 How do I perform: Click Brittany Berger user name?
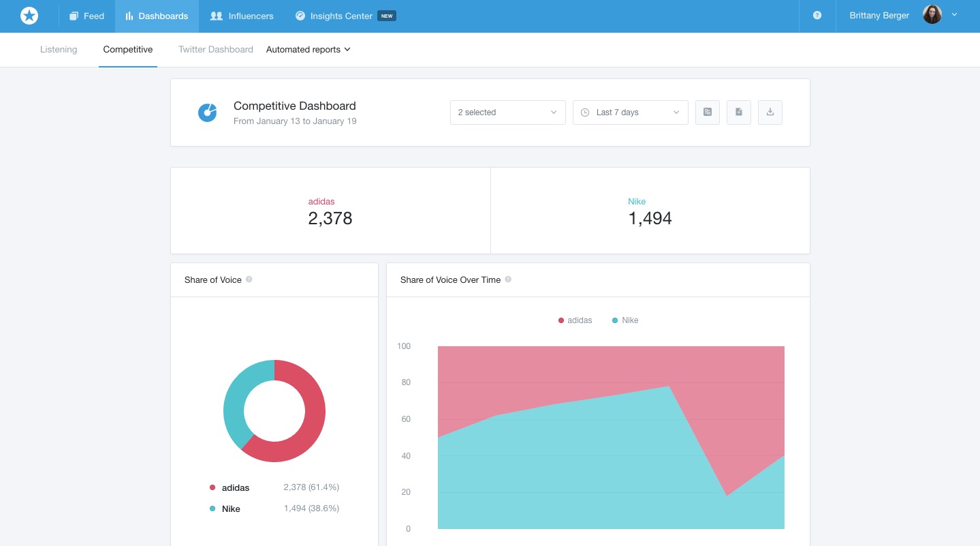pos(879,16)
